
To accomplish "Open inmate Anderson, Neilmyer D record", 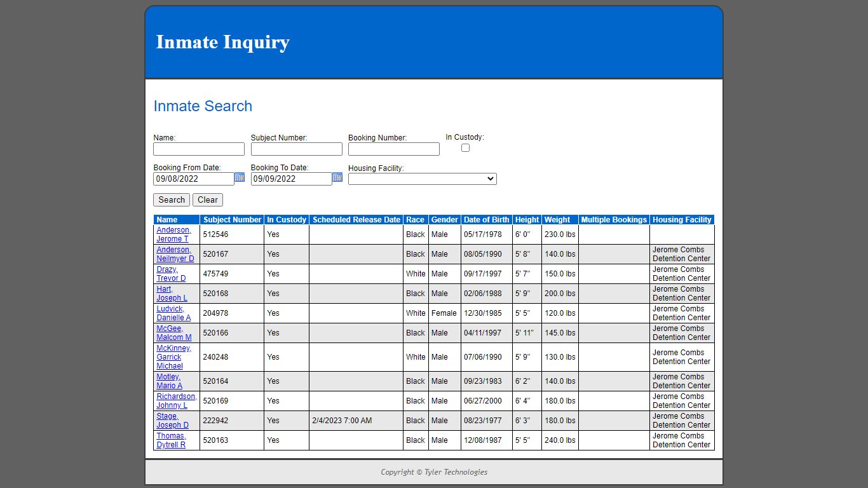I will [x=175, y=254].
